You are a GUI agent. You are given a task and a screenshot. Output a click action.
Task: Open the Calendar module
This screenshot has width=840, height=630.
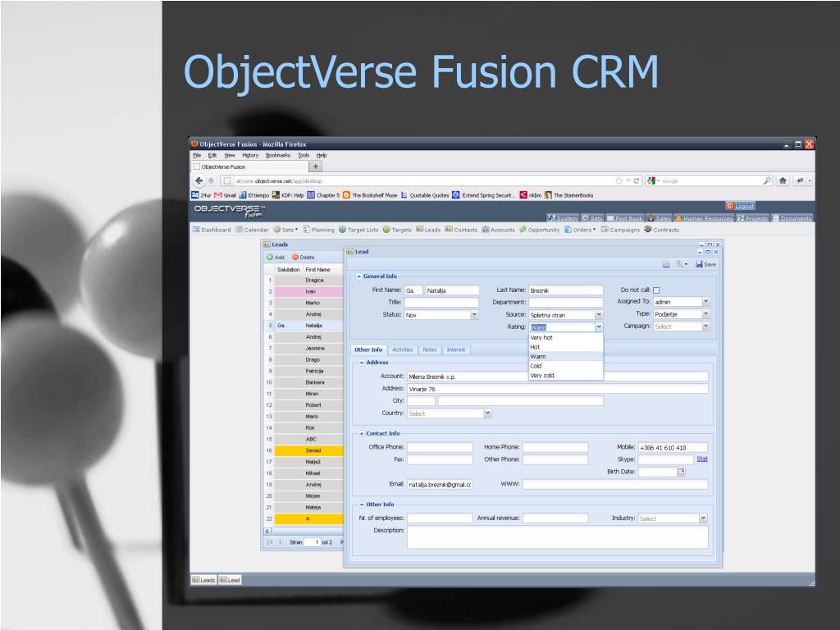(x=252, y=230)
